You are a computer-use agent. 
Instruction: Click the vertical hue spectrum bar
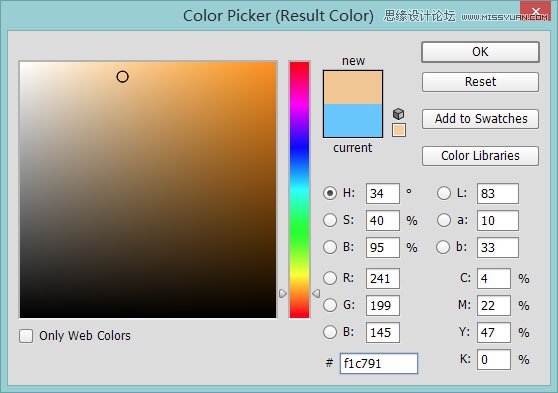pyautogui.click(x=299, y=190)
